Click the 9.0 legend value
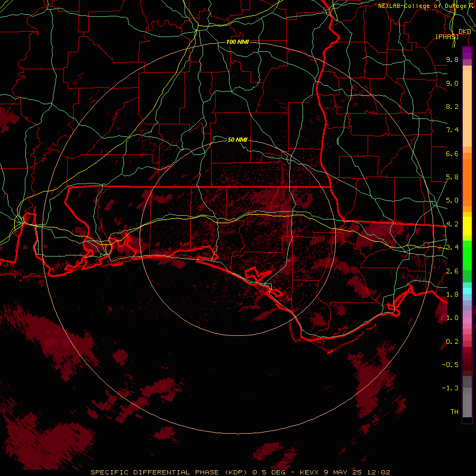Image resolution: width=476 pixels, height=476 pixels. click(x=452, y=83)
